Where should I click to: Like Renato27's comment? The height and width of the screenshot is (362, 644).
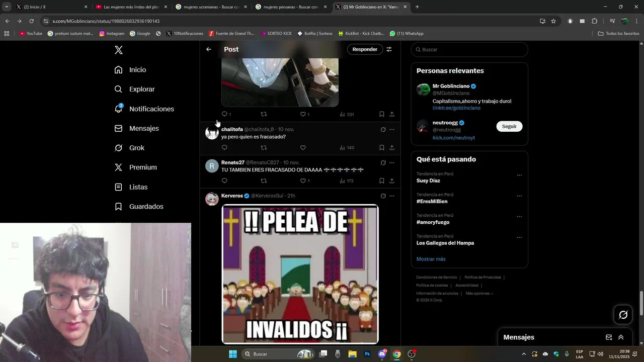[305, 181]
